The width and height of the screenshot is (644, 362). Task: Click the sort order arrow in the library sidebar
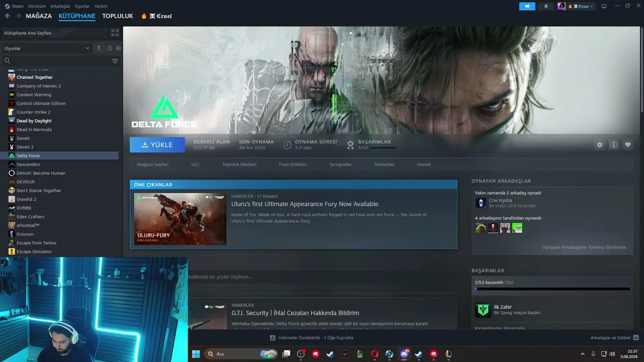(x=99, y=48)
